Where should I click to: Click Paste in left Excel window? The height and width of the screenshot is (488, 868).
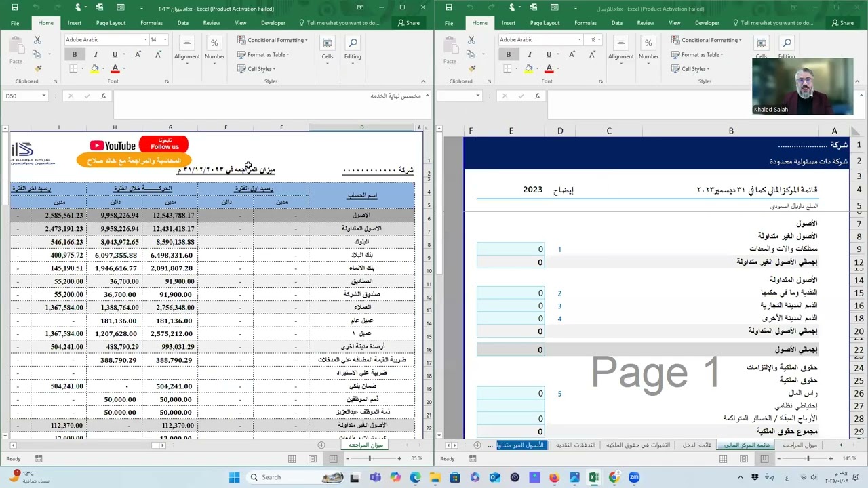click(x=16, y=53)
